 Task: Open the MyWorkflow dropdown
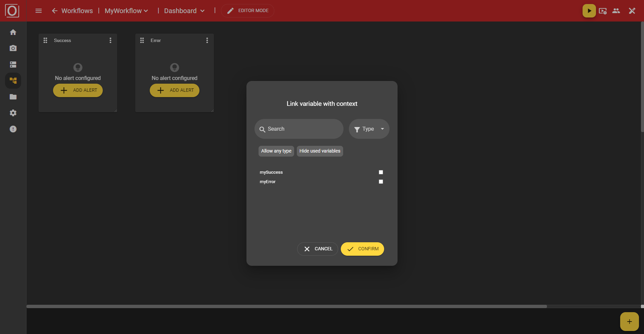[126, 11]
